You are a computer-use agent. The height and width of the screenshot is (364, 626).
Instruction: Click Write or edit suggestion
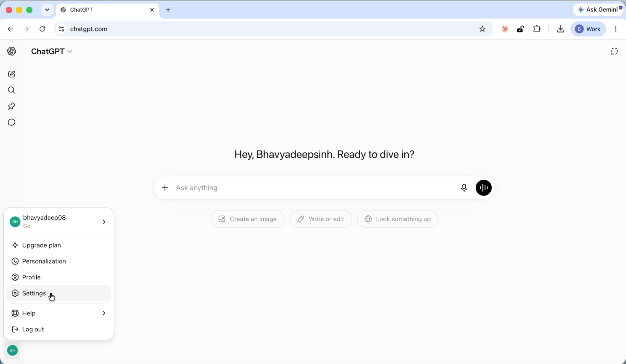point(320,219)
